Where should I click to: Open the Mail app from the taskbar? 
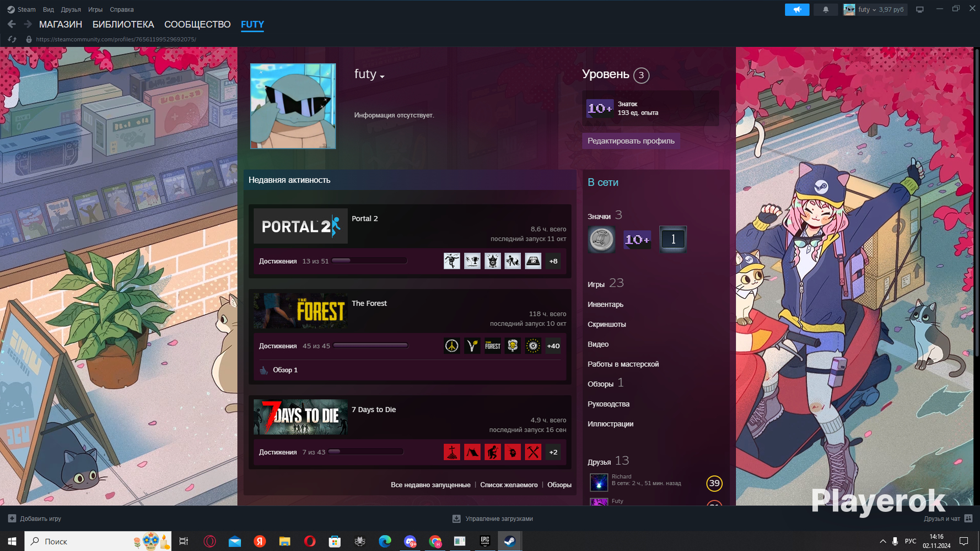235,541
